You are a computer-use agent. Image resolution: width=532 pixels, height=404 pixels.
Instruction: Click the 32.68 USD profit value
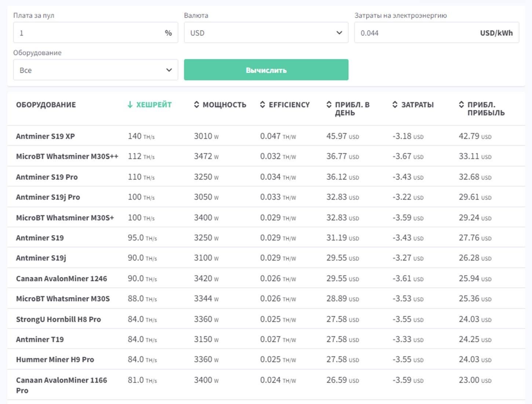point(475,177)
